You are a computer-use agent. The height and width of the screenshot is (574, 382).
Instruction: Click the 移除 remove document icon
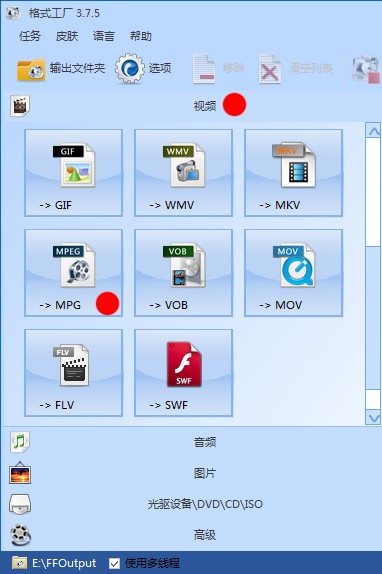tap(204, 68)
